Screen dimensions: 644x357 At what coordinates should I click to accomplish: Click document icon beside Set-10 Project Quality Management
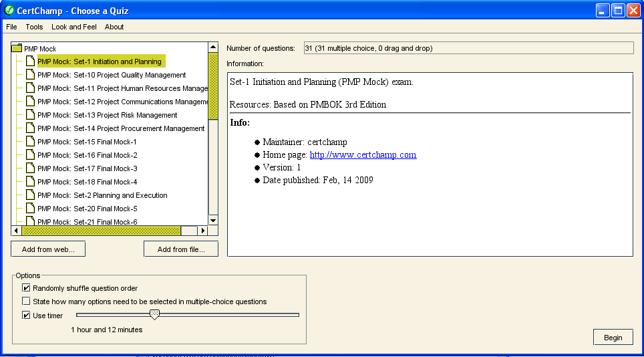tap(30, 75)
